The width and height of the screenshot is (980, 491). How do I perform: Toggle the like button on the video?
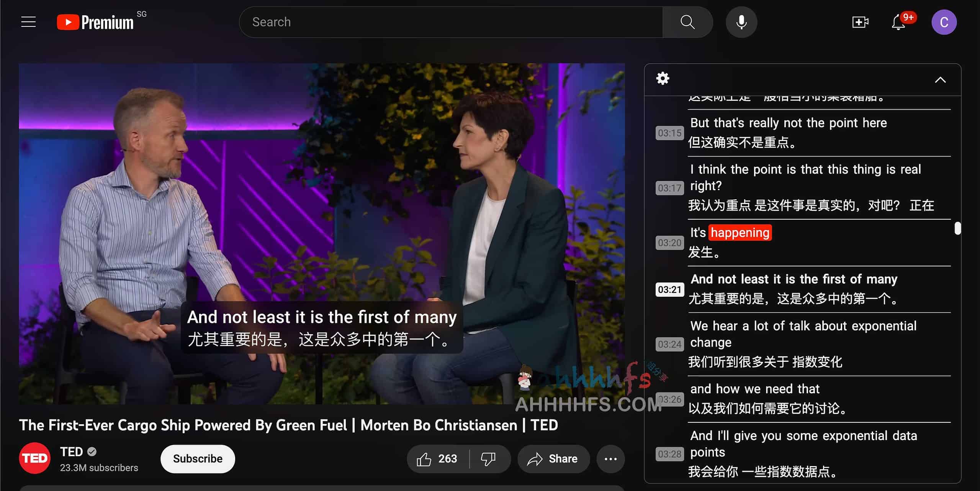pos(425,458)
